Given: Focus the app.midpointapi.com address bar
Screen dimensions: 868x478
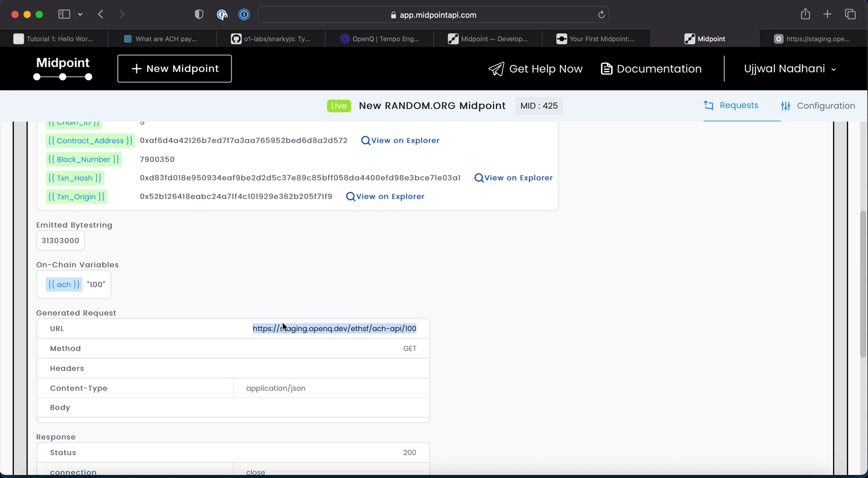Looking at the screenshot, I should pos(433,15).
